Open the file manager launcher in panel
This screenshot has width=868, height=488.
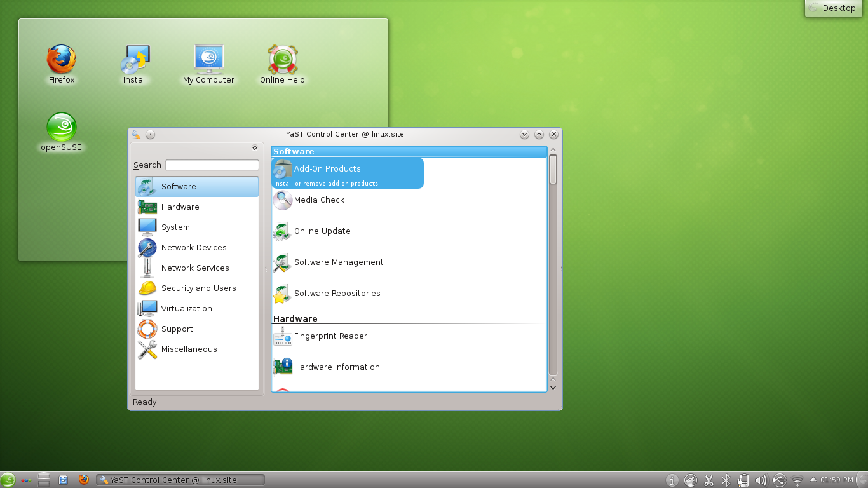pyautogui.click(x=63, y=480)
